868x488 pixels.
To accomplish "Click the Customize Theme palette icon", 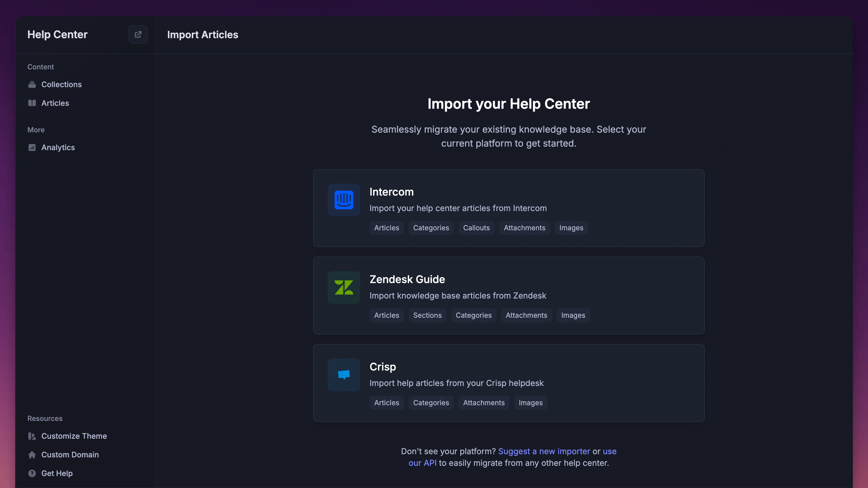I will pyautogui.click(x=32, y=436).
